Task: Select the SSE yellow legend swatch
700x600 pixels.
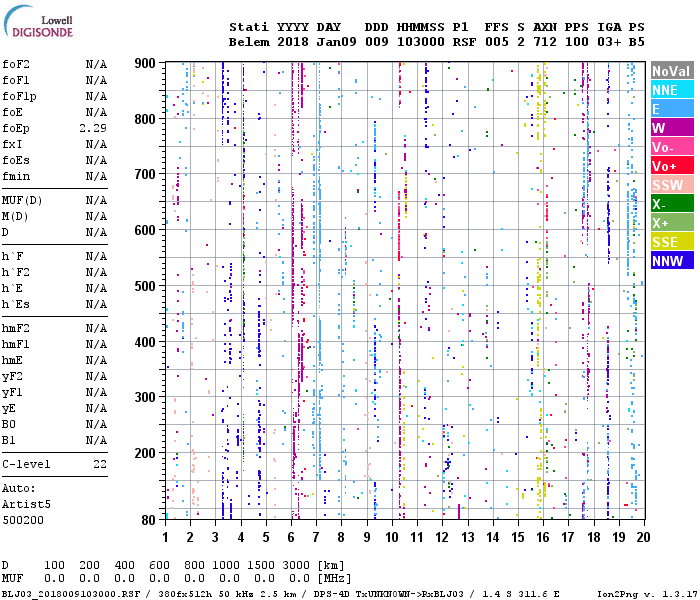Action: point(672,242)
